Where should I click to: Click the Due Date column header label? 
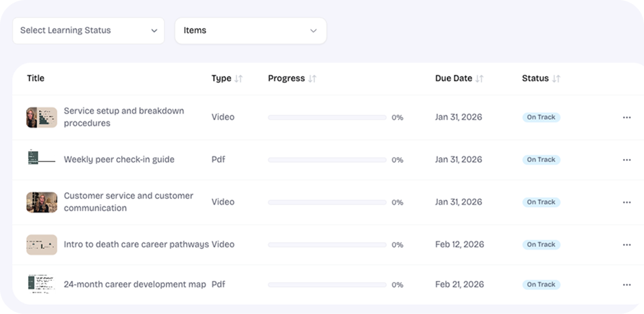pos(454,78)
